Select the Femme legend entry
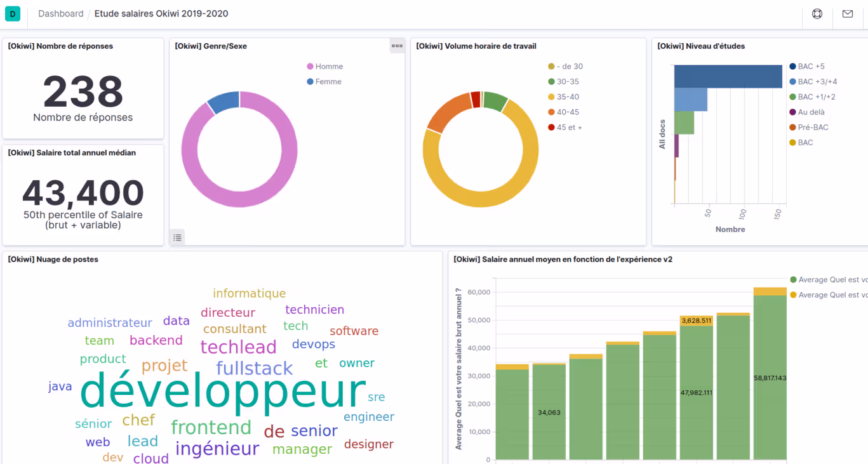Viewport: 868px width, 464px height. pos(328,82)
